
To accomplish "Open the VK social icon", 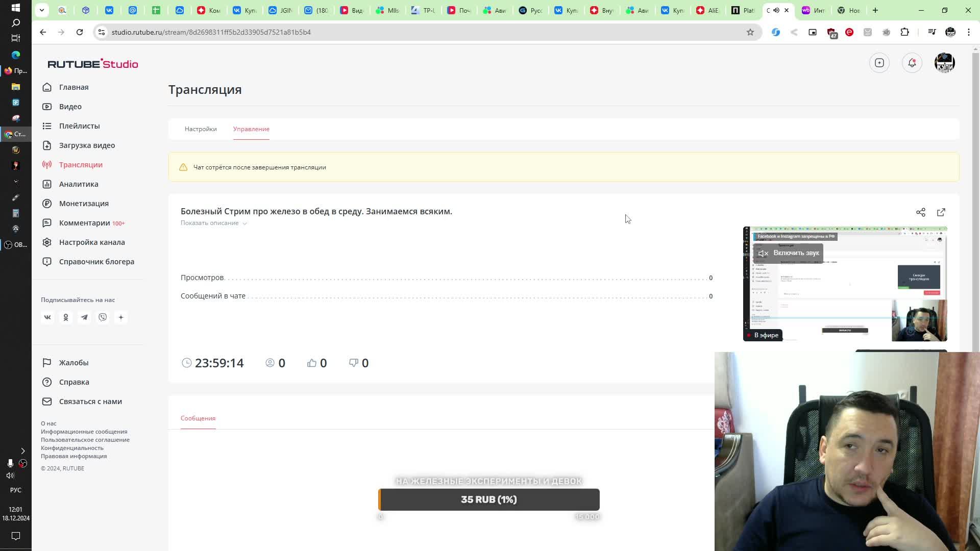I will pyautogui.click(x=47, y=317).
